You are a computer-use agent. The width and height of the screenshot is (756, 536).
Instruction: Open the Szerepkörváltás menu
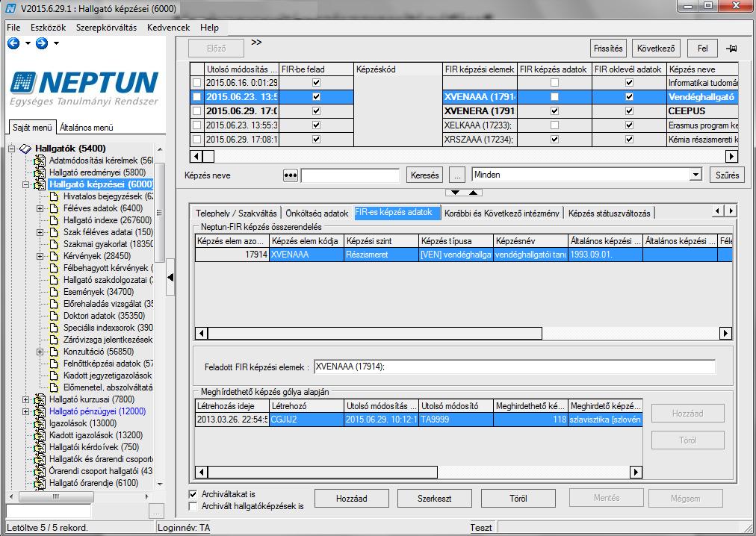pyautogui.click(x=107, y=28)
